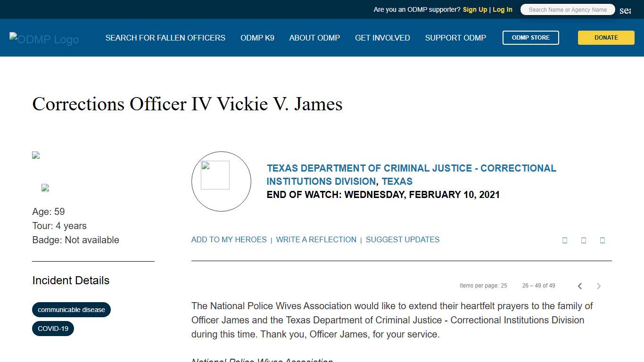This screenshot has width=644, height=362.
Task: Click the Search Name or Agency Name field
Action: pos(568,9)
